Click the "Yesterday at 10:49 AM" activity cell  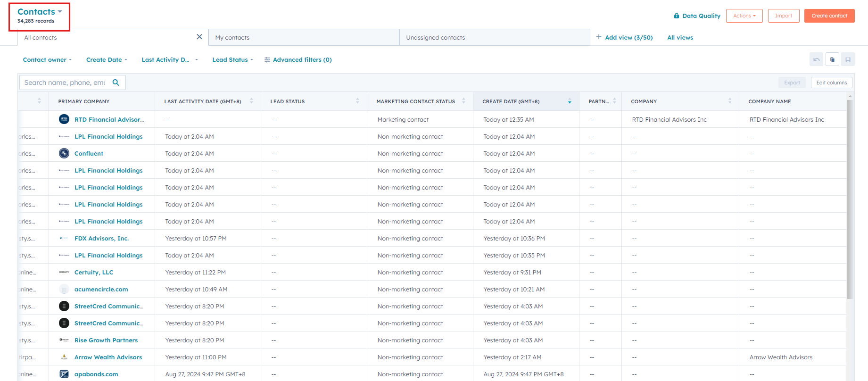pyautogui.click(x=197, y=290)
